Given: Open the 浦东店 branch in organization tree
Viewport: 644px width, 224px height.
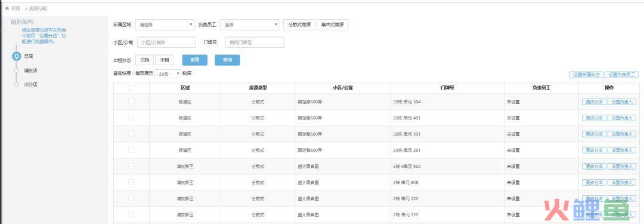Looking at the screenshot, I should 30,70.
